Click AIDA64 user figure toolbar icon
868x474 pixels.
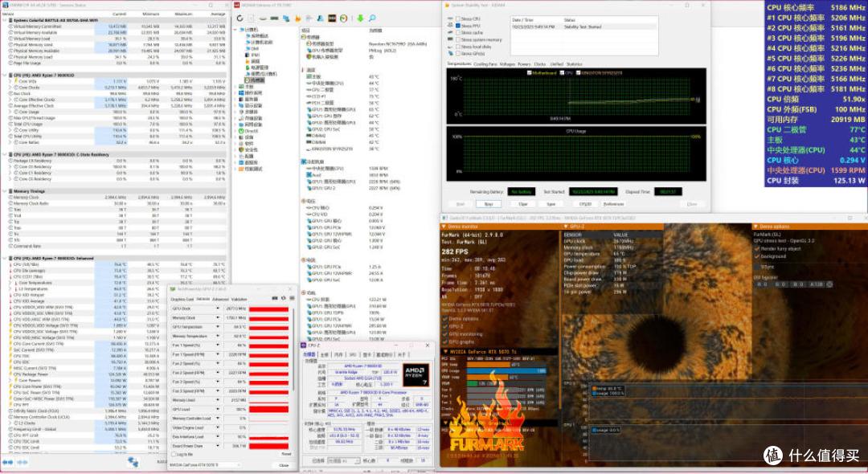321,18
